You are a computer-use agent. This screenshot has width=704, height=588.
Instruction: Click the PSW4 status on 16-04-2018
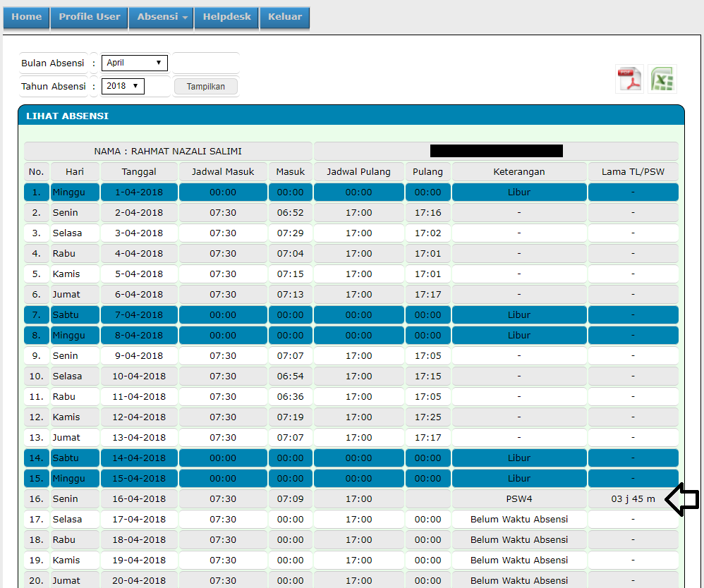519,499
